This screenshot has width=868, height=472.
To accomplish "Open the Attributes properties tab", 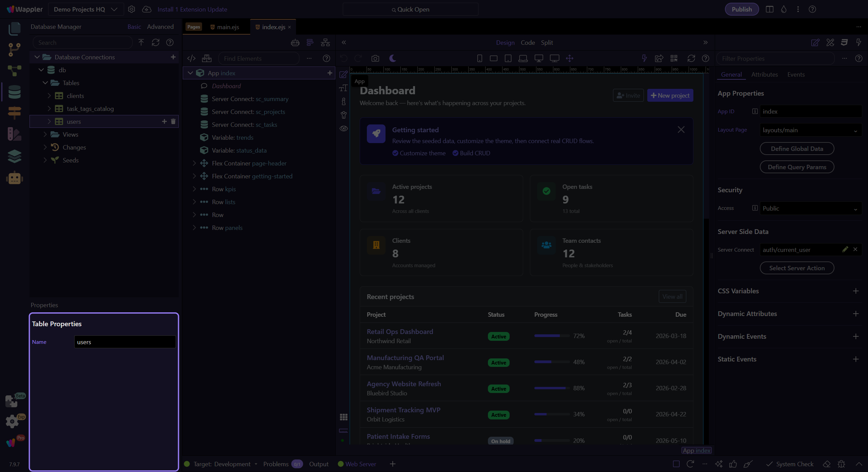I will pos(765,74).
